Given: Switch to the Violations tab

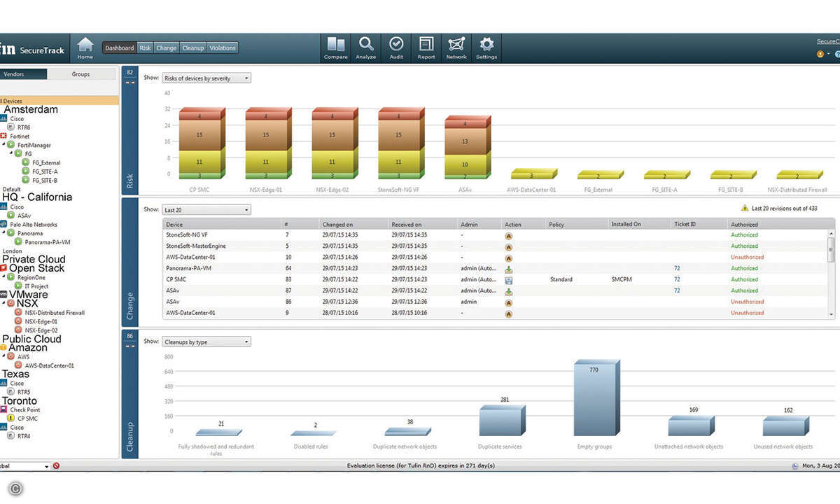Looking at the screenshot, I should (223, 48).
